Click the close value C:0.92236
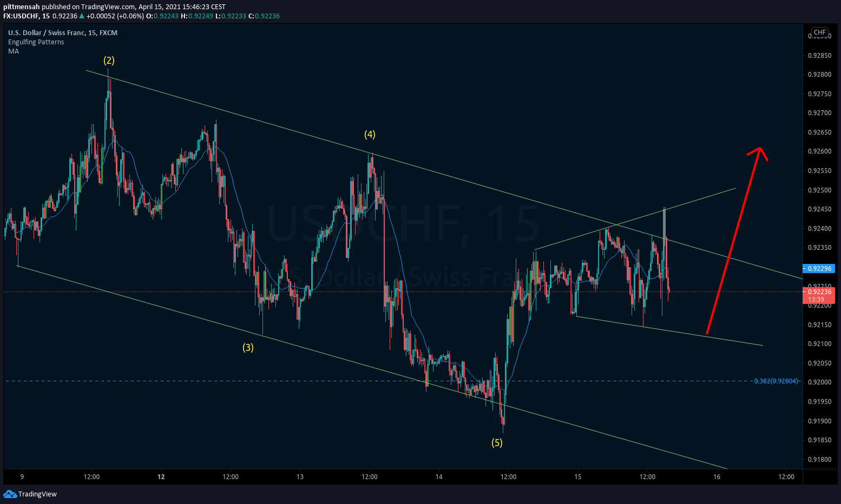 pos(264,16)
